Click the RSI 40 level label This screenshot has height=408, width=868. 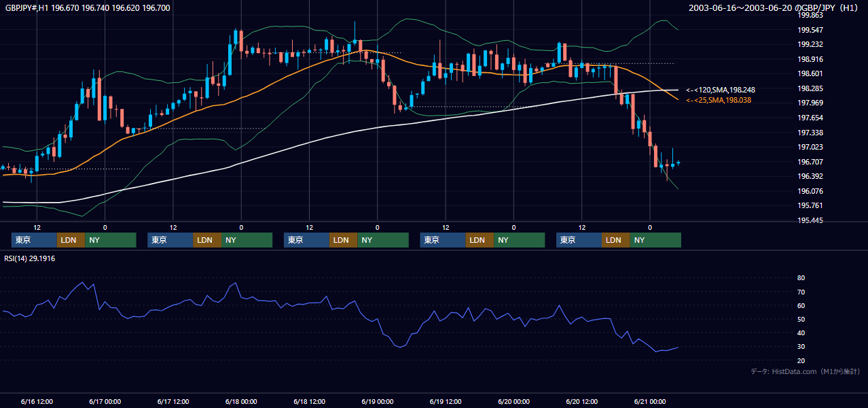coord(801,333)
